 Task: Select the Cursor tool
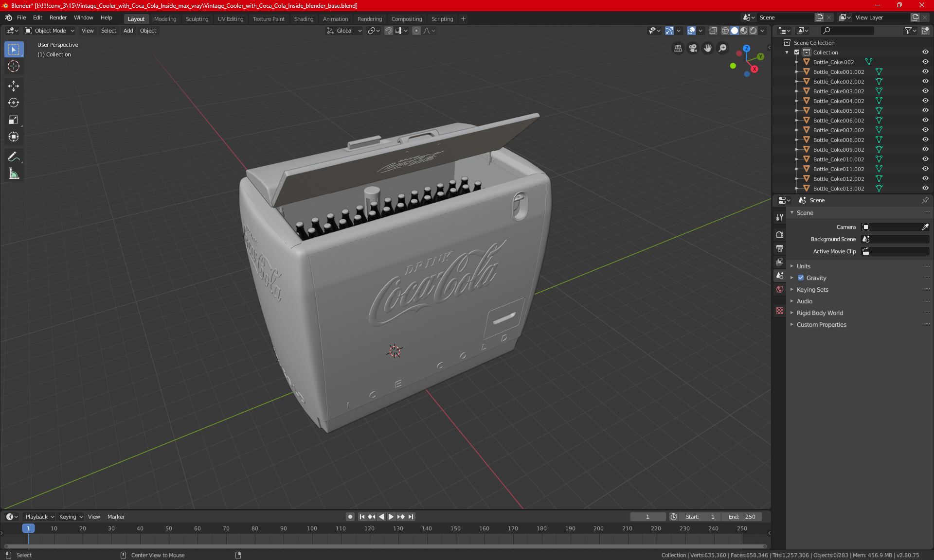click(x=14, y=66)
